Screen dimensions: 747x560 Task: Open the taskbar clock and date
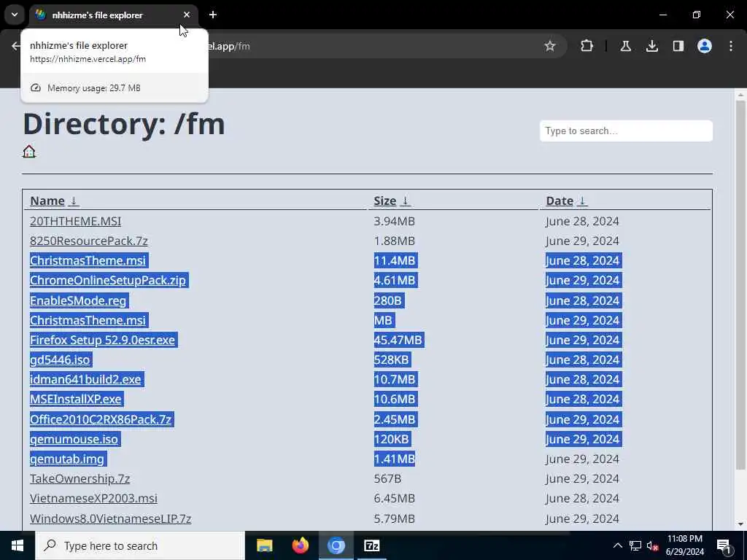[x=684, y=545]
